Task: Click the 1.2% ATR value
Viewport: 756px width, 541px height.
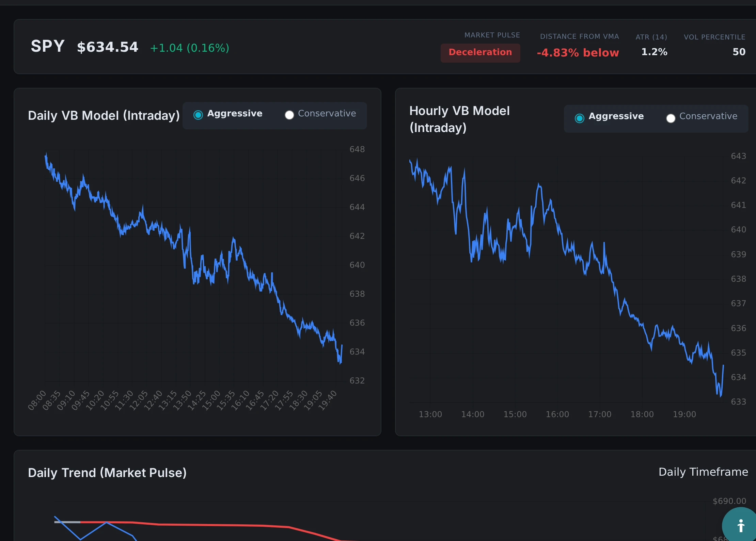Action: [x=654, y=52]
